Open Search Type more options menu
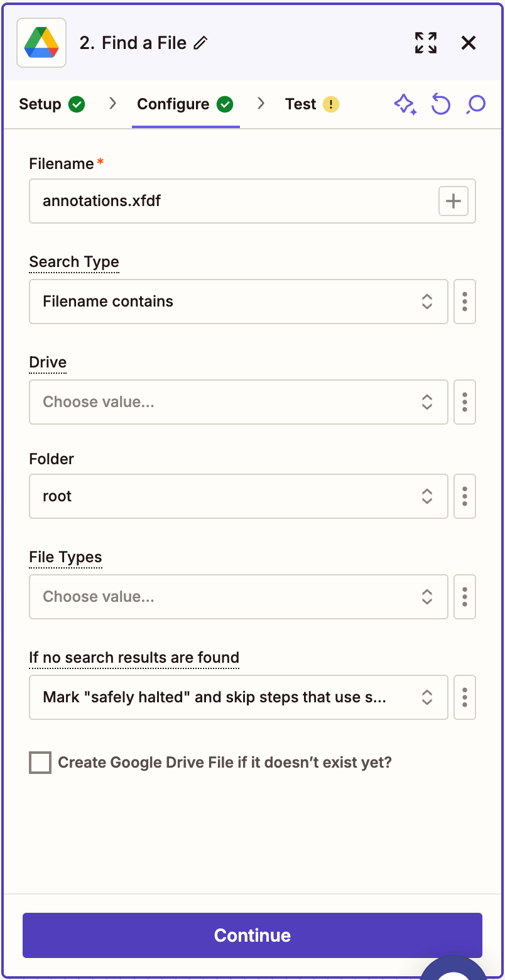This screenshot has height=980, width=505. point(465,302)
